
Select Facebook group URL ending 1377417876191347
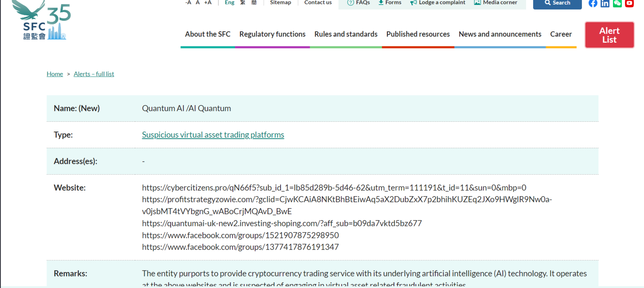pos(240,247)
